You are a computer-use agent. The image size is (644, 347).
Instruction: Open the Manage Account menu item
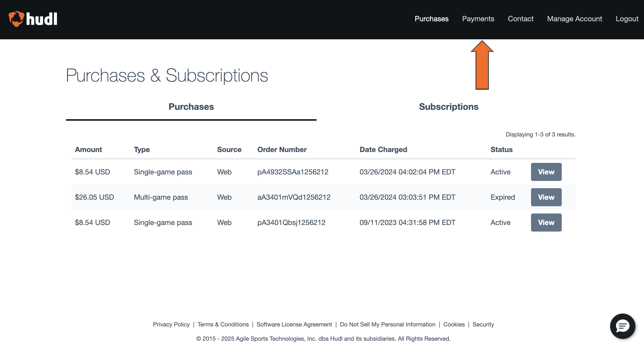tap(574, 19)
